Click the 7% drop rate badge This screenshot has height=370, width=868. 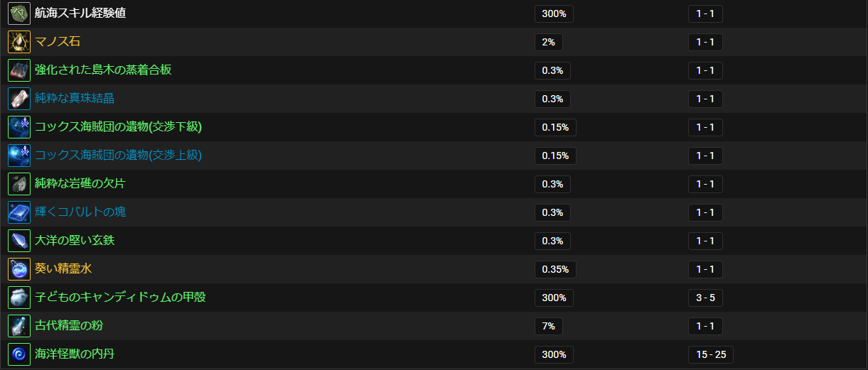click(x=549, y=326)
